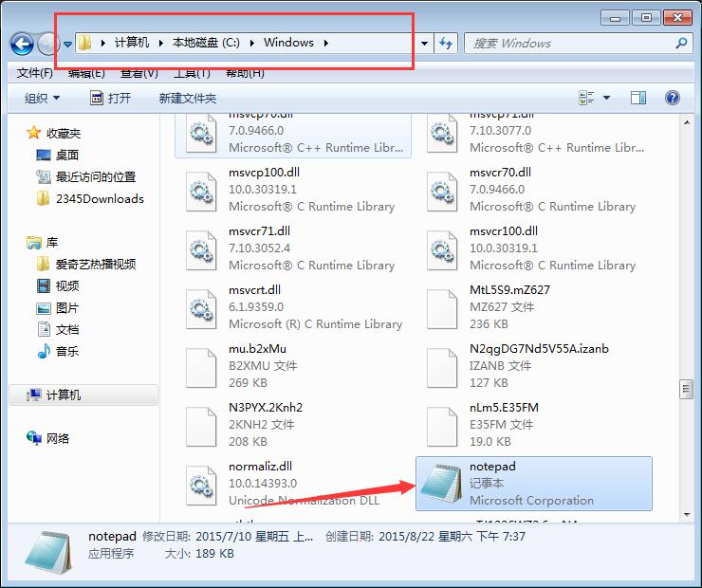Click the notepad application icon in list
This screenshot has height=588, width=702.
click(442, 484)
